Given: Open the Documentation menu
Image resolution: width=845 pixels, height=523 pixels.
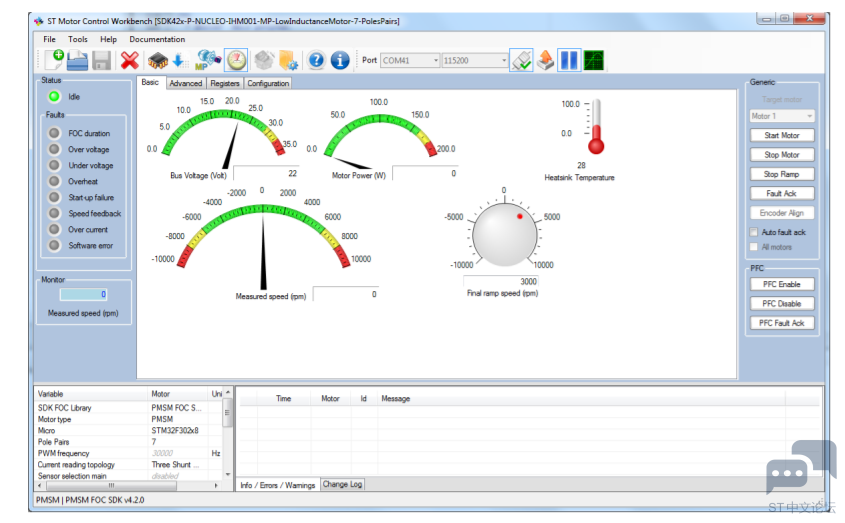Looking at the screenshot, I should click(157, 39).
